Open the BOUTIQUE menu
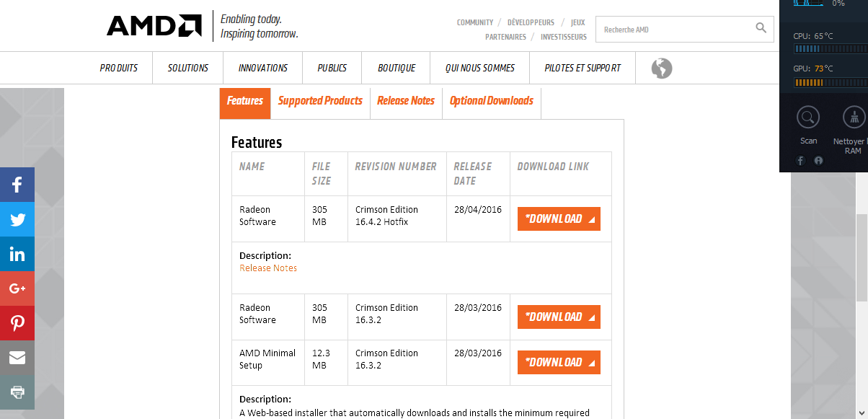The image size is (868, 419). pyautogui.click(x=397, y=68)
